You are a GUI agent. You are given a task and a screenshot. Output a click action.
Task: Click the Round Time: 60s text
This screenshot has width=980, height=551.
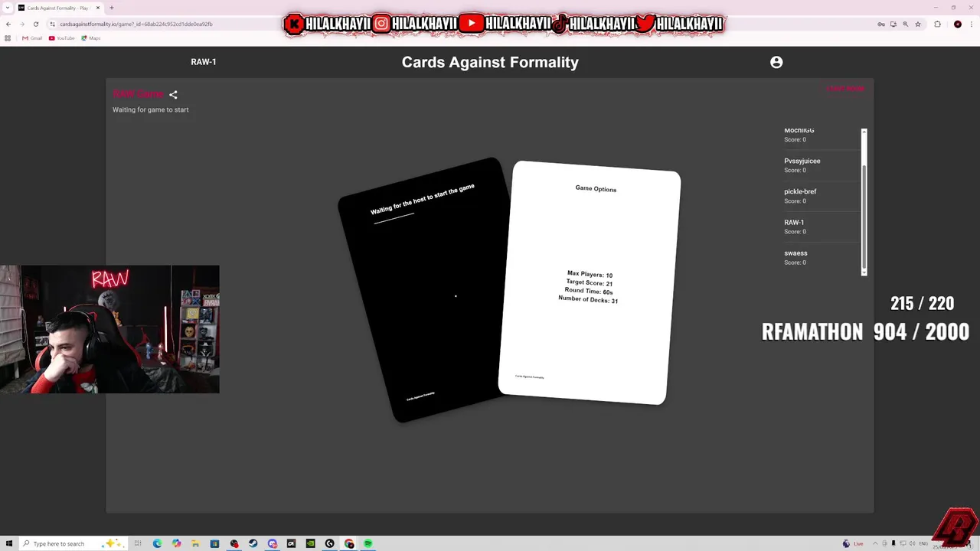tap(589, 291)
